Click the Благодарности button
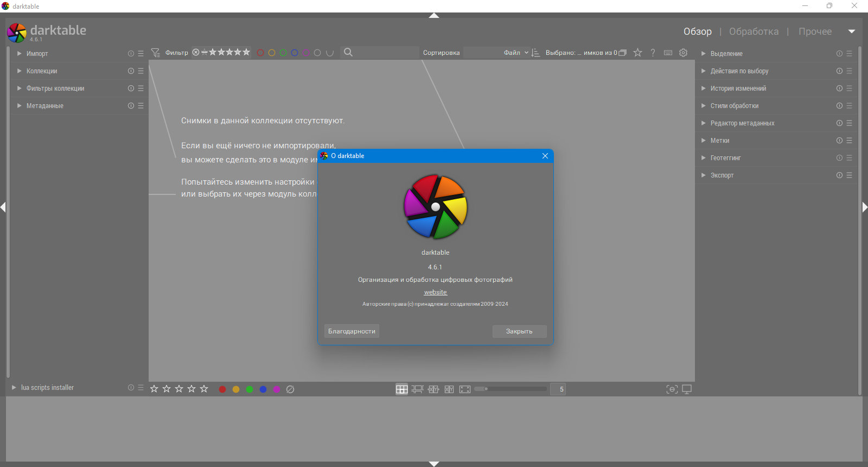Viewport: 868px width, 467px height. (352, 331)
